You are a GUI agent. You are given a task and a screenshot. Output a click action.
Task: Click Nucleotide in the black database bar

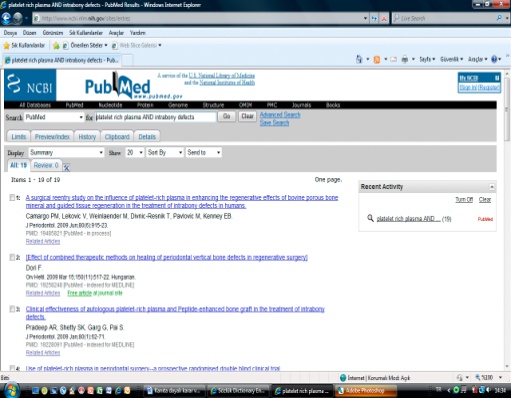coord(110,105)
